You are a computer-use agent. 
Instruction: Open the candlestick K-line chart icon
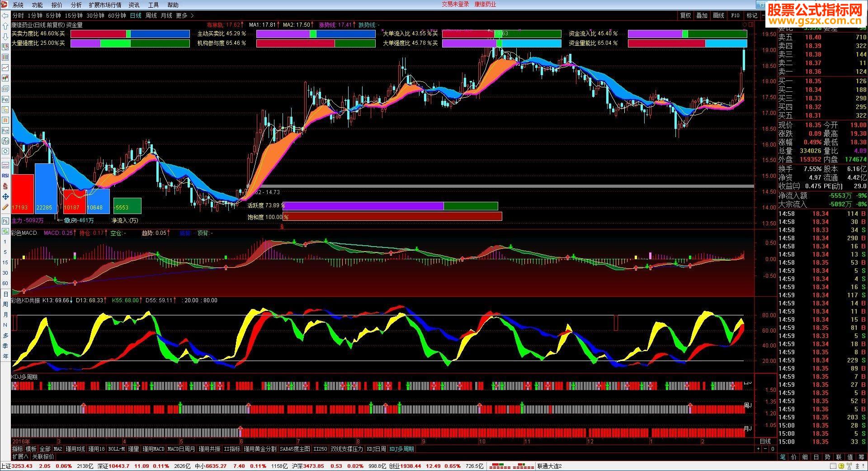5,78
